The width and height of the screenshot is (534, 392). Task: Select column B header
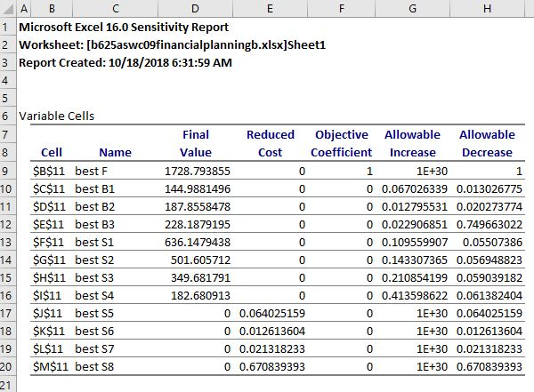52,8
